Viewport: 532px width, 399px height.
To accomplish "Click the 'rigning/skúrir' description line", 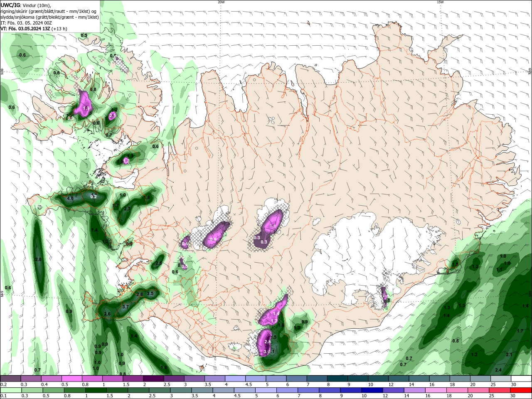I will (x=49, y=11).
